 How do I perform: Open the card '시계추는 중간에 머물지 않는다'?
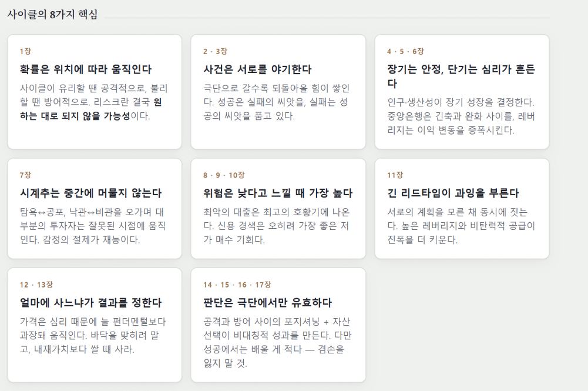[95, 208]
